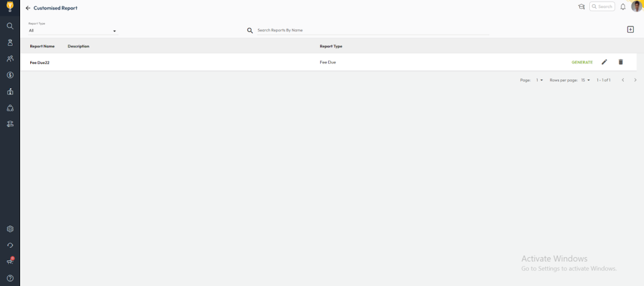Click the Search Reports By Name field
Screen dimensions: 644x286
(x=371, y=30)
